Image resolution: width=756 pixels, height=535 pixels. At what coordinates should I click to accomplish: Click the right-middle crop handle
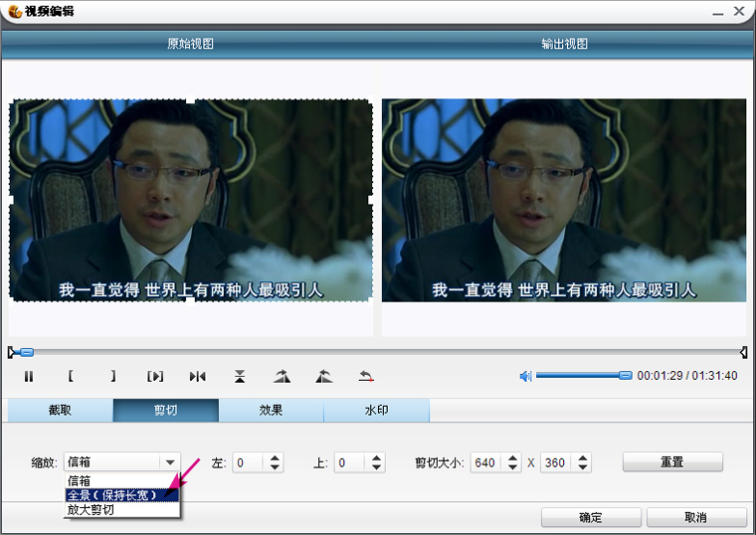[x=371, y=201]
